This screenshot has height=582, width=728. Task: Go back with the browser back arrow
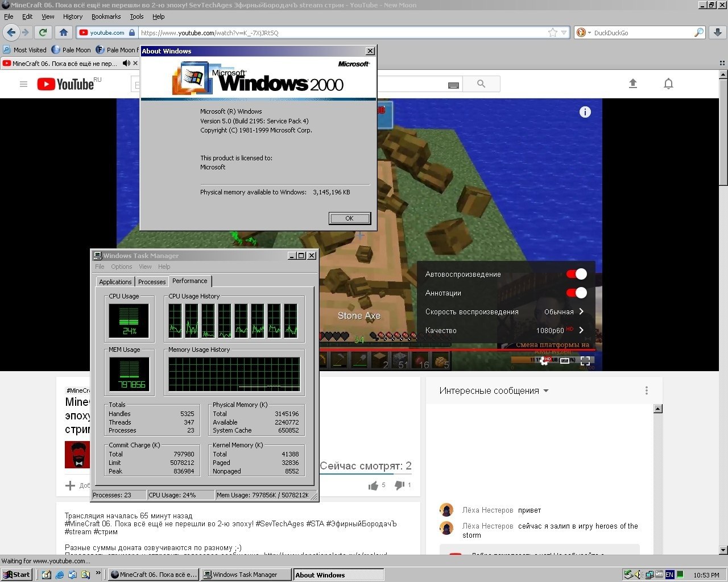(x=11, y=32)
